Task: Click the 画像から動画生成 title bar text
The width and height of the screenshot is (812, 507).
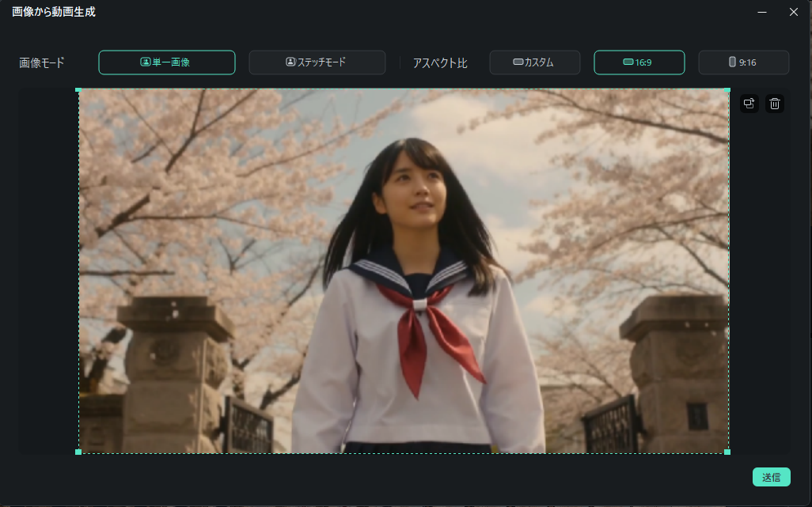Action: pyautogui.click(x=54, y=12)
